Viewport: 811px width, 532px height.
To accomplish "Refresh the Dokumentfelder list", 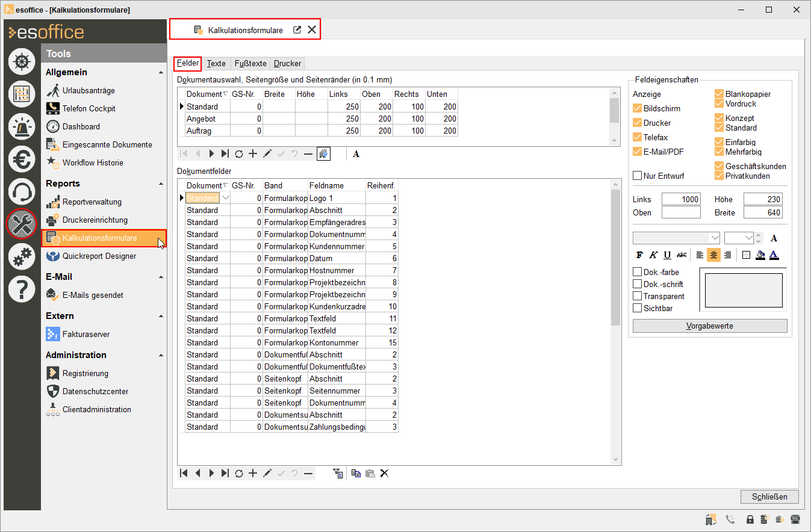I will (x=239, y=474).
